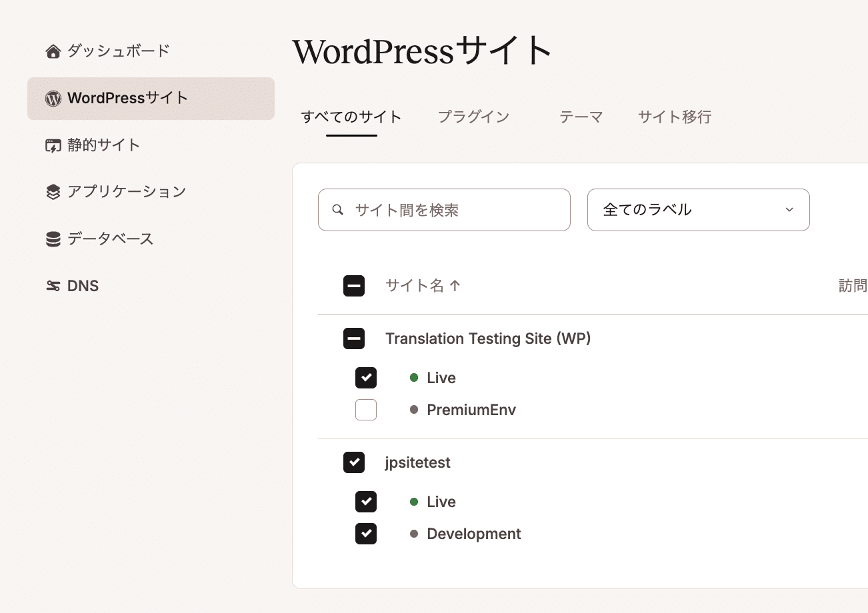Open Translation Testing Site (WP) link
868x613 pixels.
[488, 338]
